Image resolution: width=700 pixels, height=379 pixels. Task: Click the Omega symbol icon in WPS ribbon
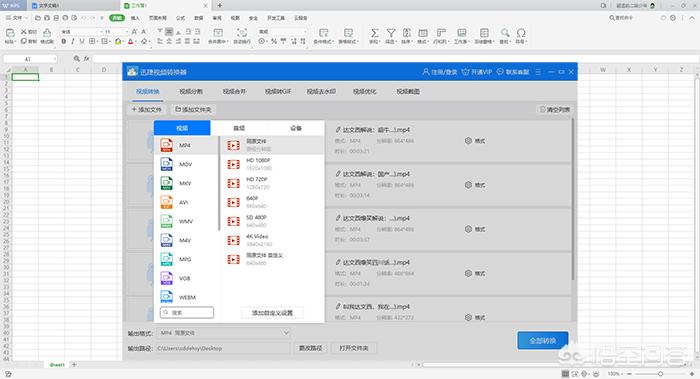521,33
